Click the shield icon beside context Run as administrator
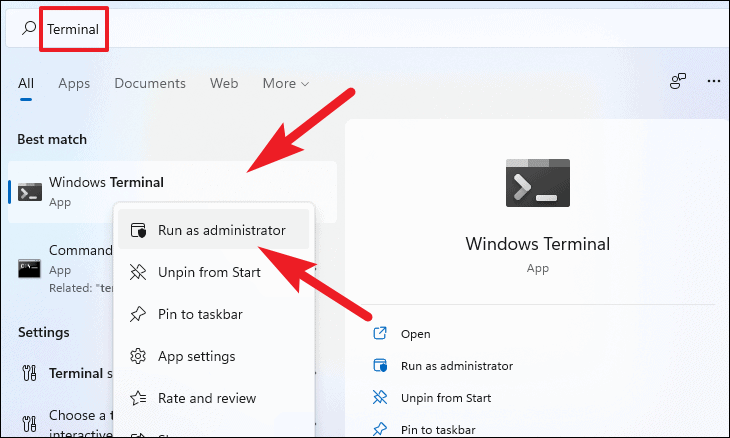The image size is (730, 438). tap(138, 230)
